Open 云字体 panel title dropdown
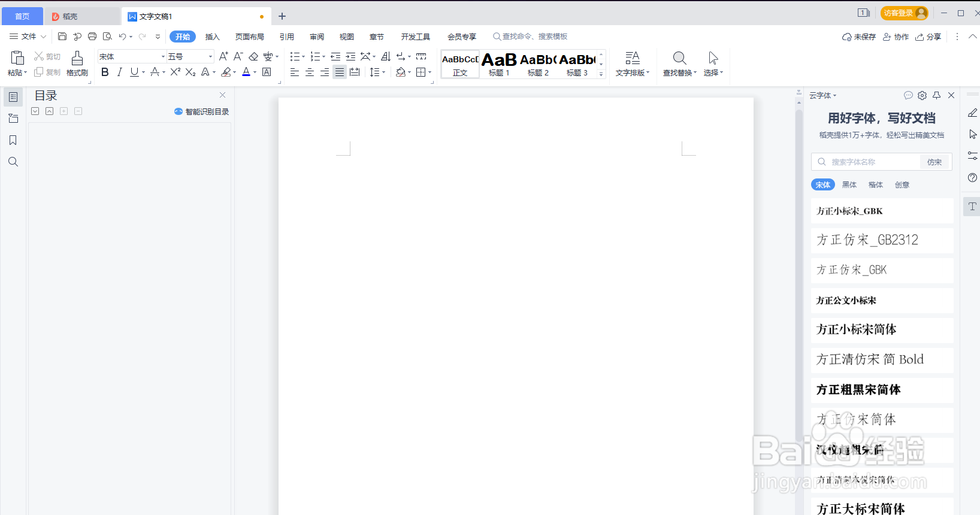 822,96
